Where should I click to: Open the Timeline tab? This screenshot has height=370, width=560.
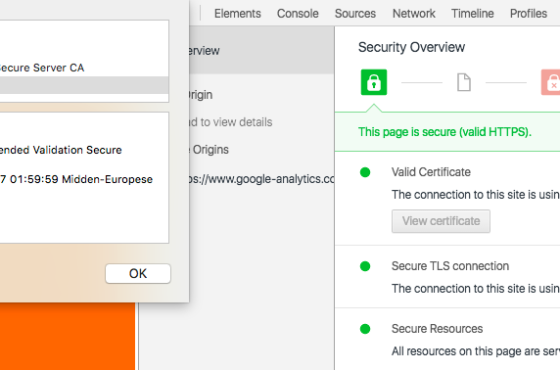tap(472, 14)
